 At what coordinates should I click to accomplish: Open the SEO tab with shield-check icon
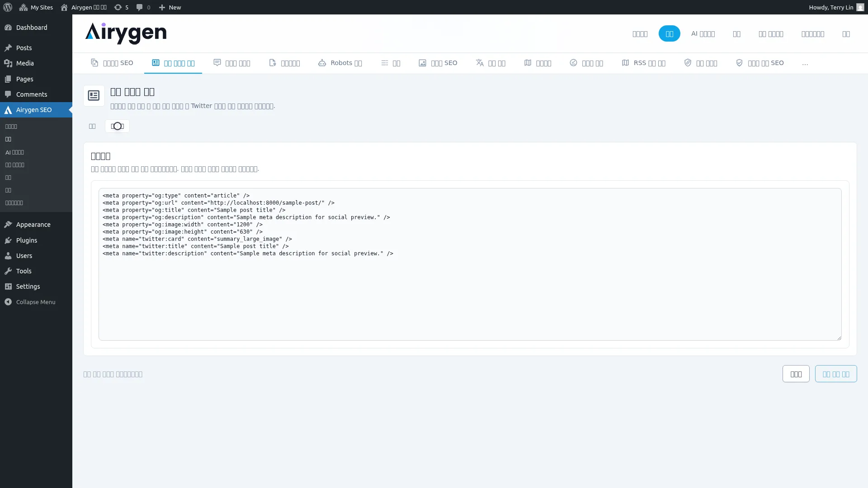(x=759, y=63)
